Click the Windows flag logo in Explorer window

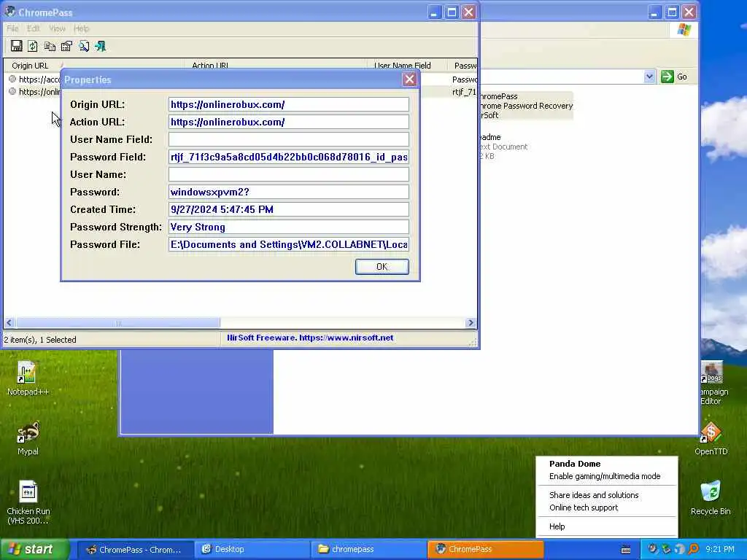pos(684,29)
